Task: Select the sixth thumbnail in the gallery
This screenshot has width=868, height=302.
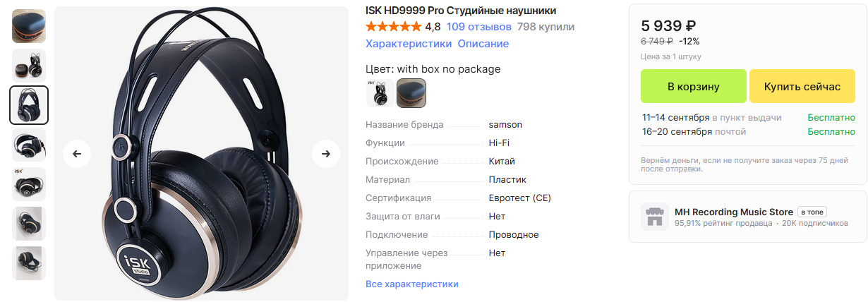Action: [x=29, y=224]
